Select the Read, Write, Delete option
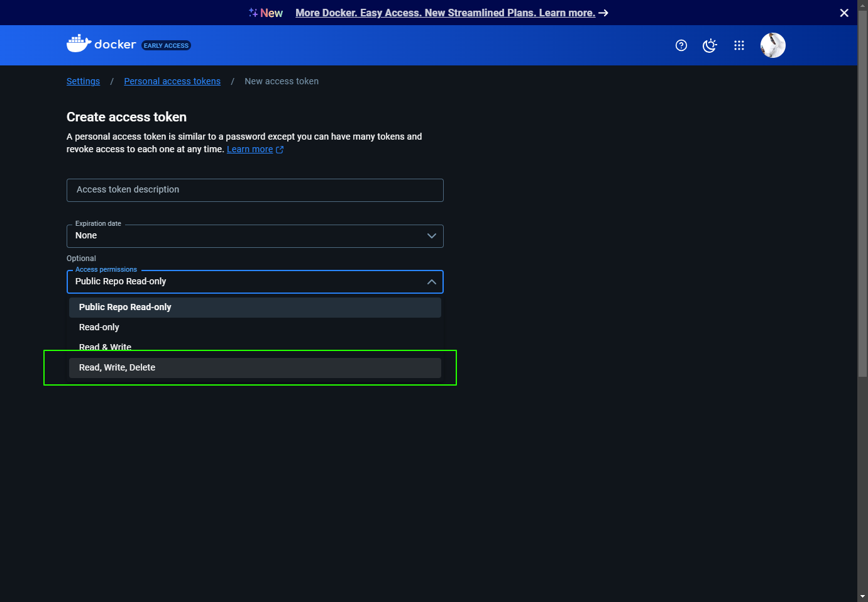The width and height of the screenshot is (868, 602). pyautogui.click(x=255, y=368)
